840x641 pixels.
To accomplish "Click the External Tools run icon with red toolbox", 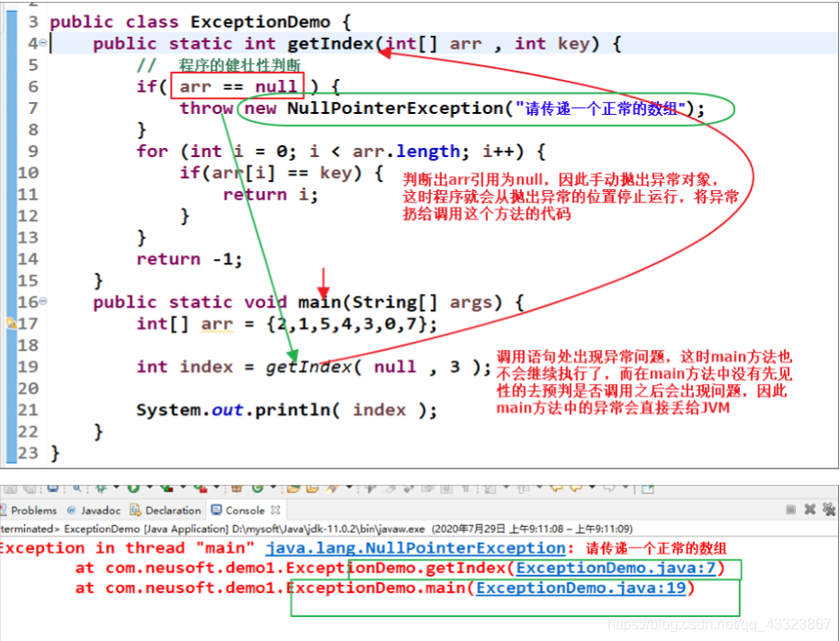I will pos(200,488).
